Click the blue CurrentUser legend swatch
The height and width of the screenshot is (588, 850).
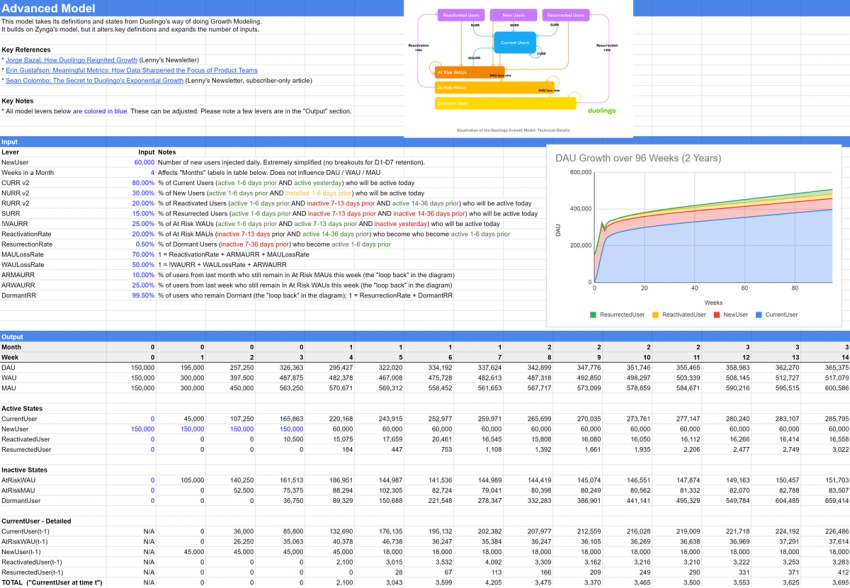759,314
